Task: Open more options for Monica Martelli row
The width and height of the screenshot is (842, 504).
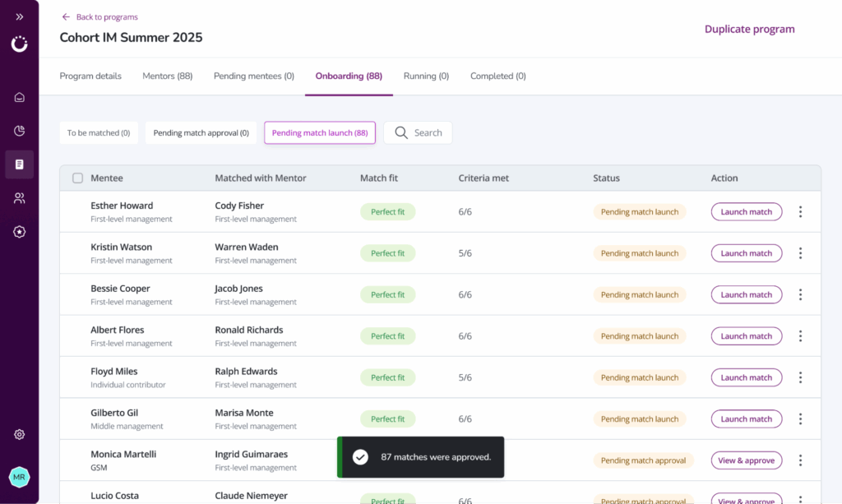Action: point(800,460)
